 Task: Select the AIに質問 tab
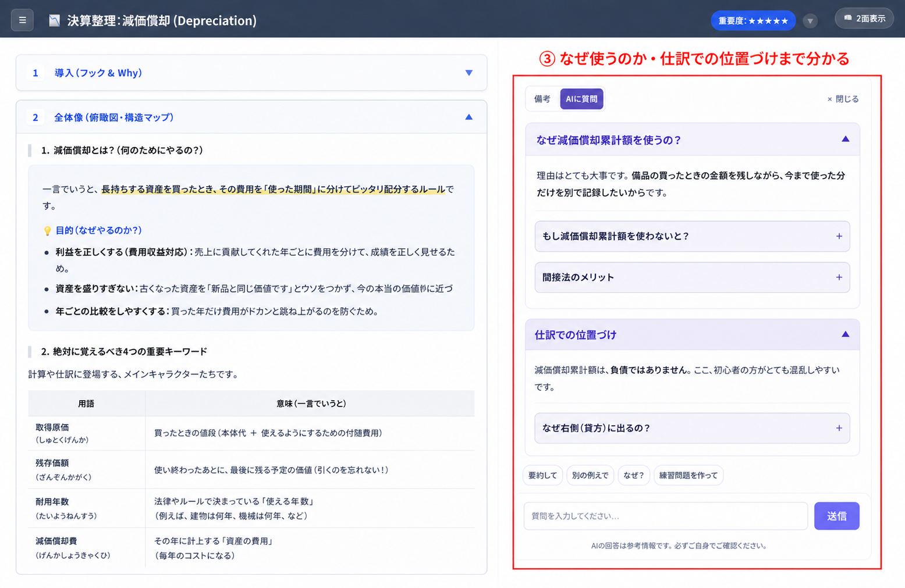click(x=581, y=99)
